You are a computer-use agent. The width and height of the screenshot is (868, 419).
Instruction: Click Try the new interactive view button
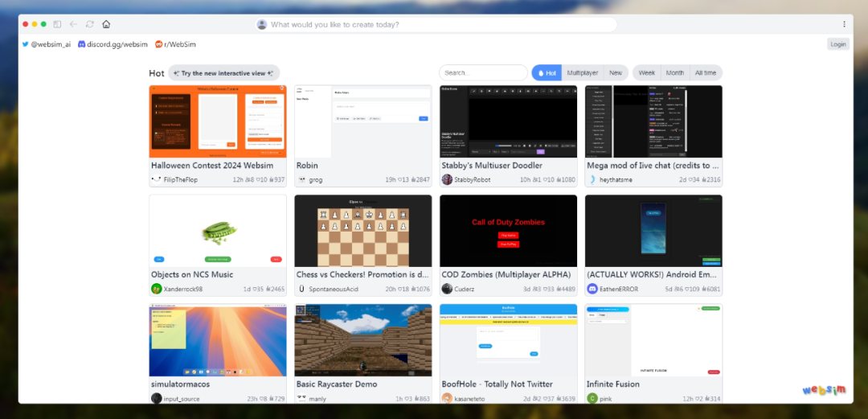(223, 73)
